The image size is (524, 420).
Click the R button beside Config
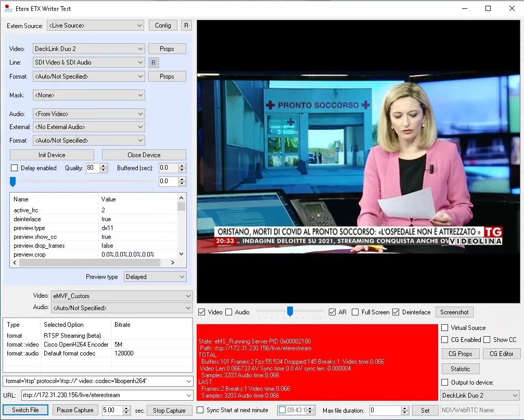tap(186, 26)
